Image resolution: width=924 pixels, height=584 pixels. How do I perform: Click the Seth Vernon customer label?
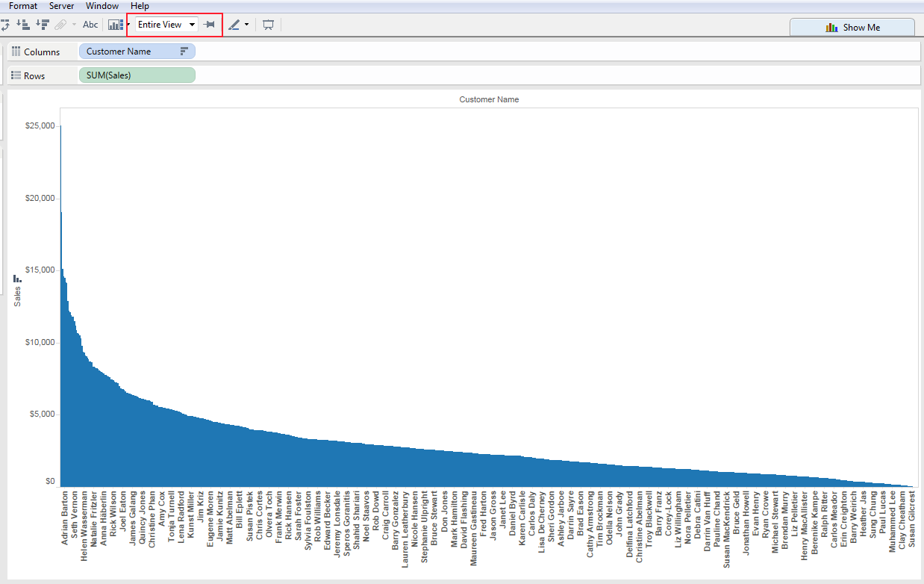click(75, 513)
